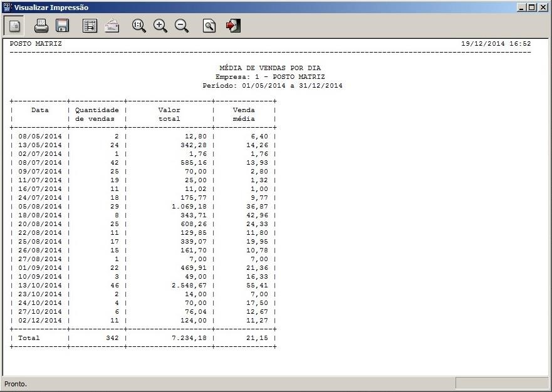552x392 pixels.
Task: Click the timestamp '19/12/2014 16:52'
Action: tap(496, 44)
